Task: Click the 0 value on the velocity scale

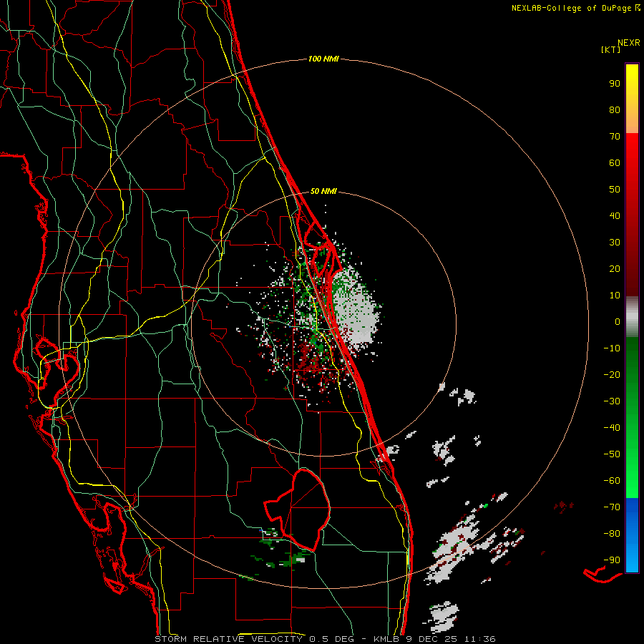Action: pos(618,321)
